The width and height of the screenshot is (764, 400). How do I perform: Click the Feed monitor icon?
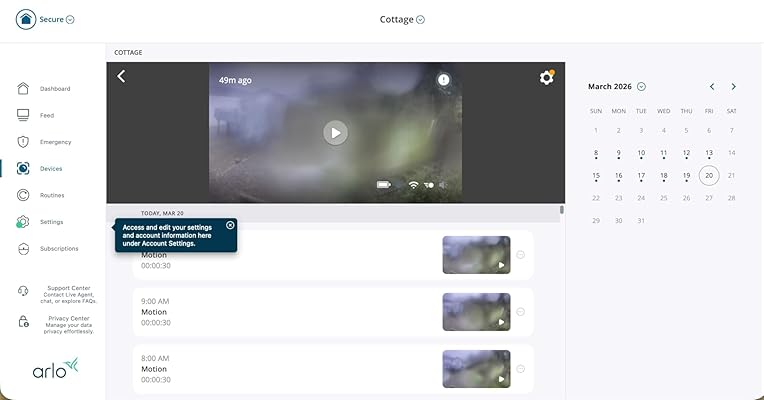click(x=23, y=115)
